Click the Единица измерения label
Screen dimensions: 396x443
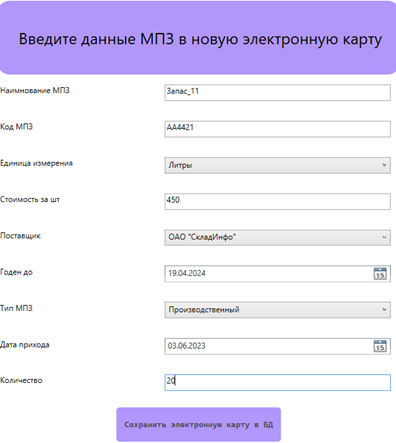(36, 163)
